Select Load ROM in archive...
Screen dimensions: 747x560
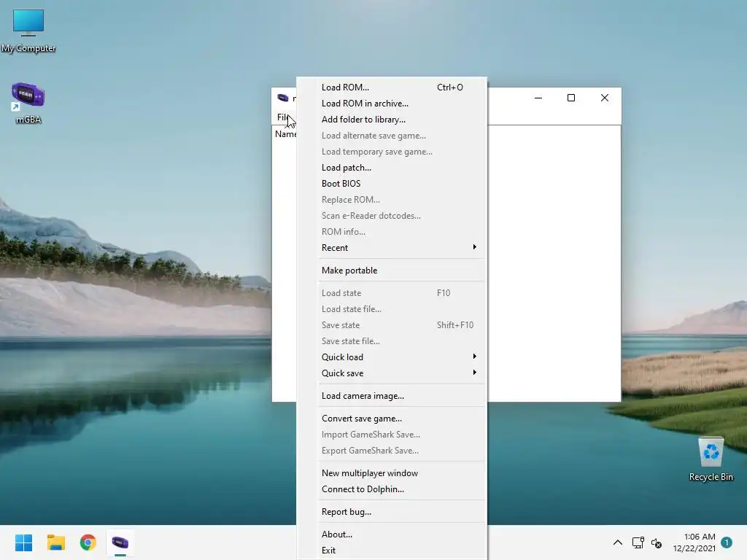[x=392, y=104]
